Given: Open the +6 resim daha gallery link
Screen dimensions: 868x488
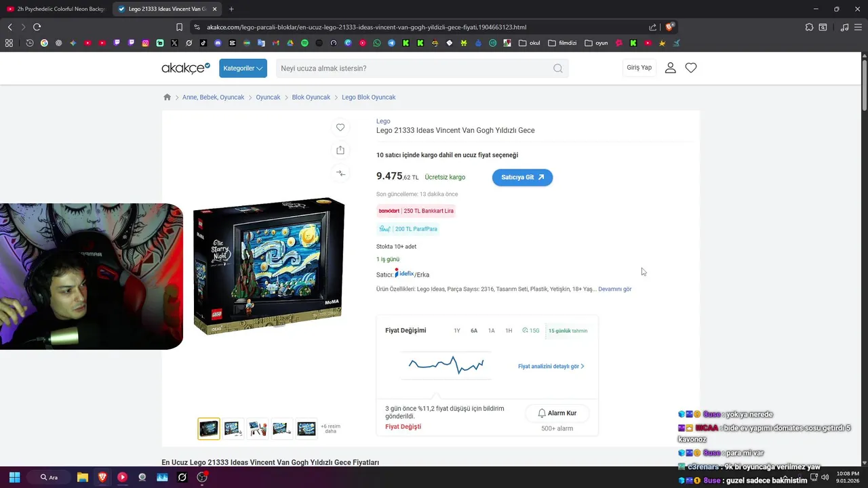Looking at the screenshot, I should [330, 428].
